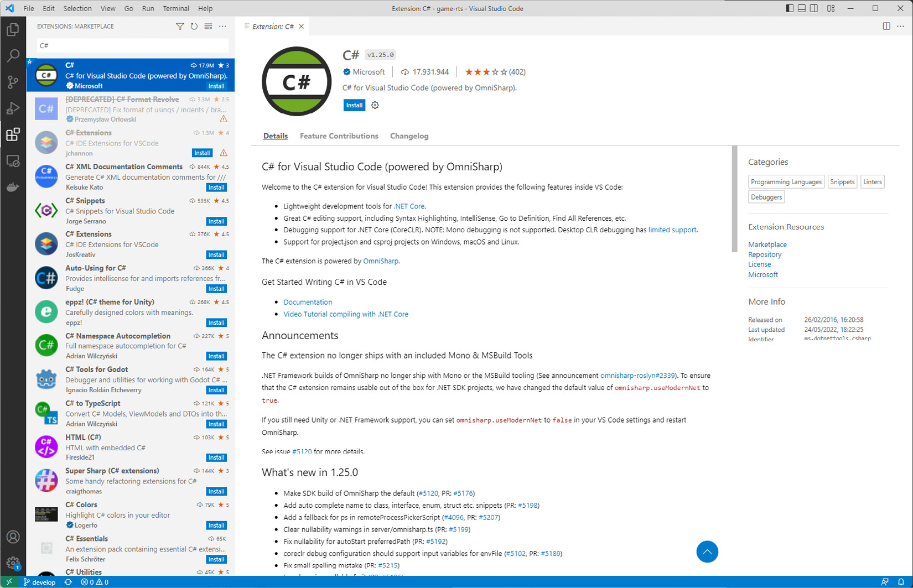Install the C# Snippets extension
Image resolution: width=913 pixels, height=588 pixels.
point(216,221)
